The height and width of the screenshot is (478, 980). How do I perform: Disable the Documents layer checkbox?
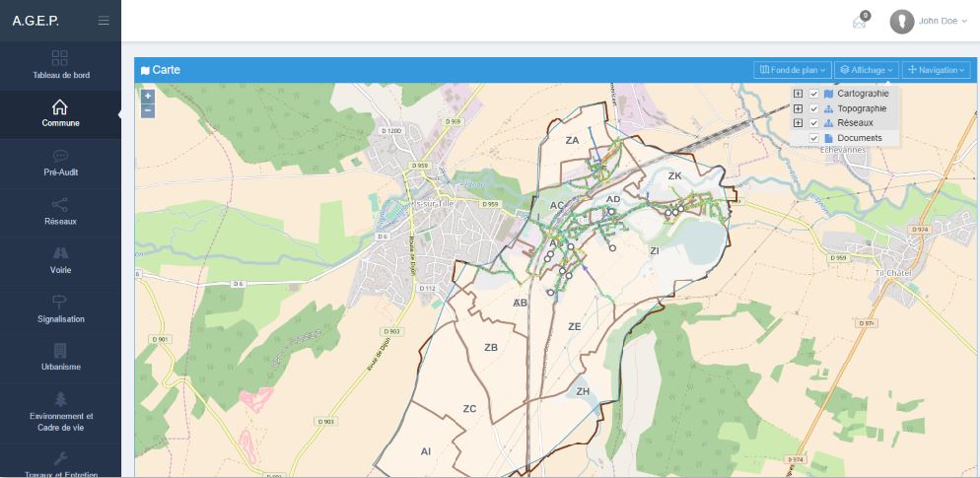(813, 138)
